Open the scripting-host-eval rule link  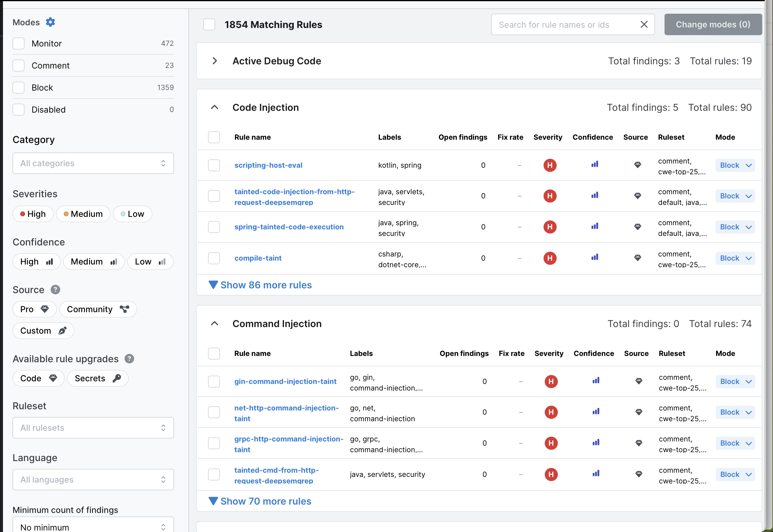pos(268,165)
